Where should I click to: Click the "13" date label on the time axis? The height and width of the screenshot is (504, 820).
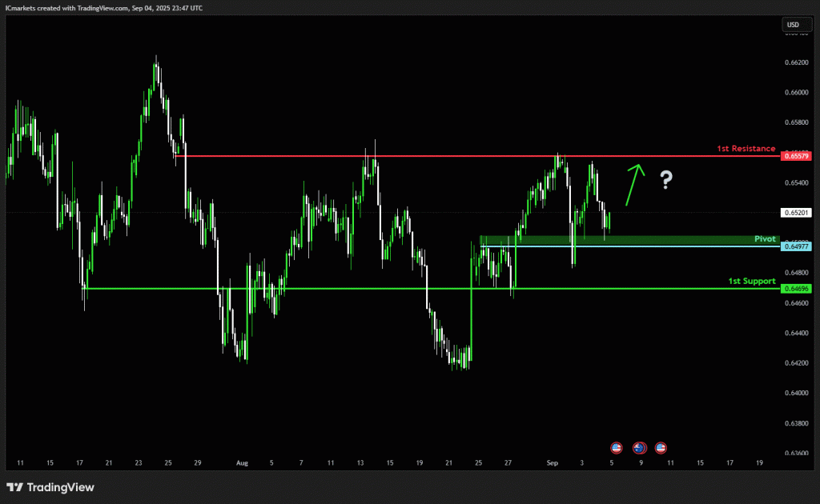(360, 462)
